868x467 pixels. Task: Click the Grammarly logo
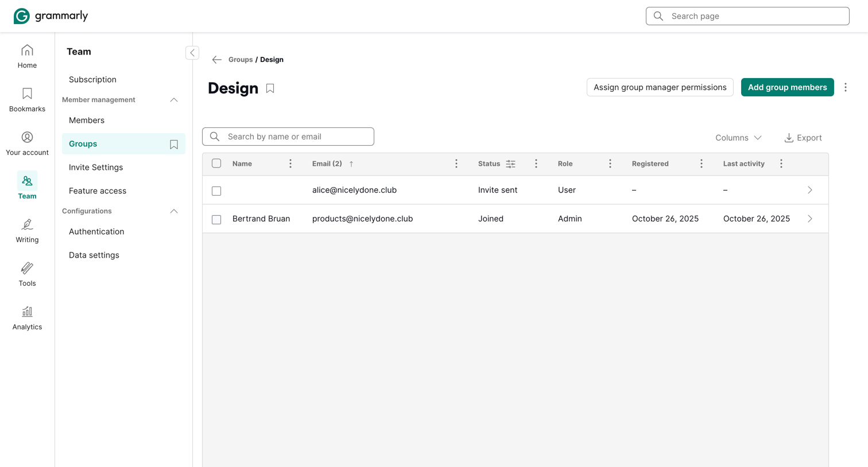(51, 16)
